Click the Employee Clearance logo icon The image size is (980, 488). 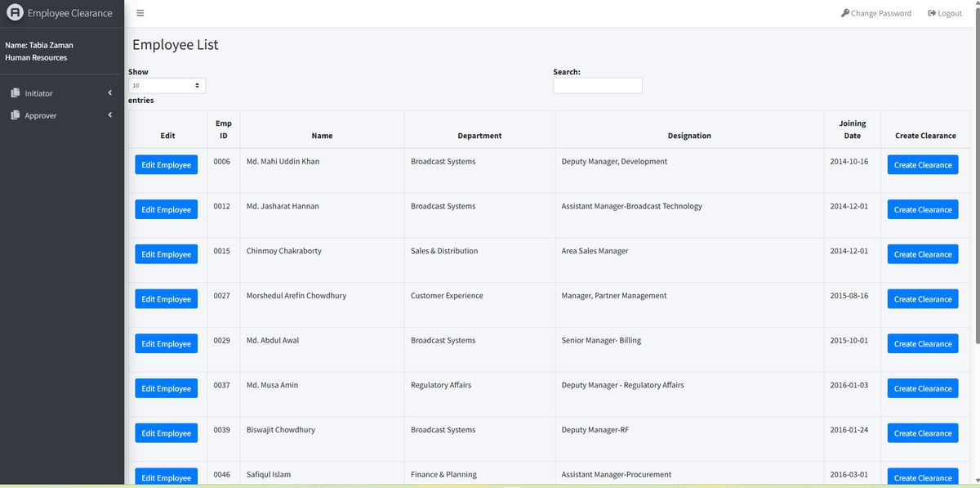pyautogui.click(x=15, y=13)
